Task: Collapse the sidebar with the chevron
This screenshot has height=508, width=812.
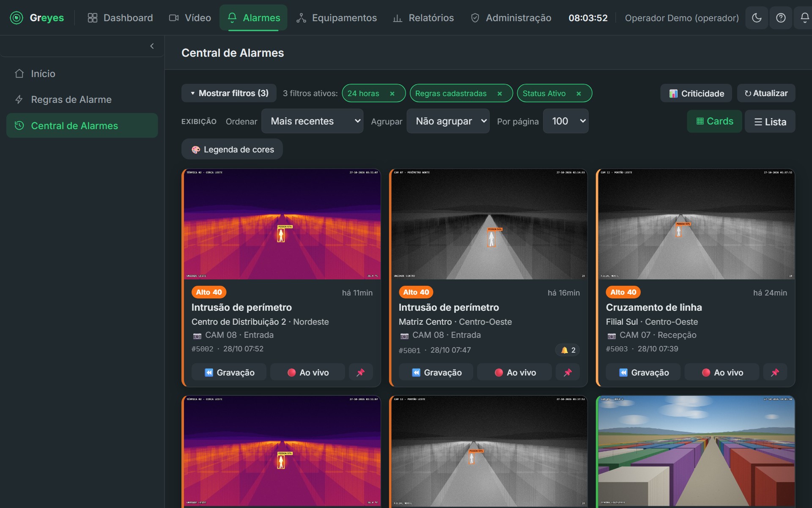Action: coord(152,46)
